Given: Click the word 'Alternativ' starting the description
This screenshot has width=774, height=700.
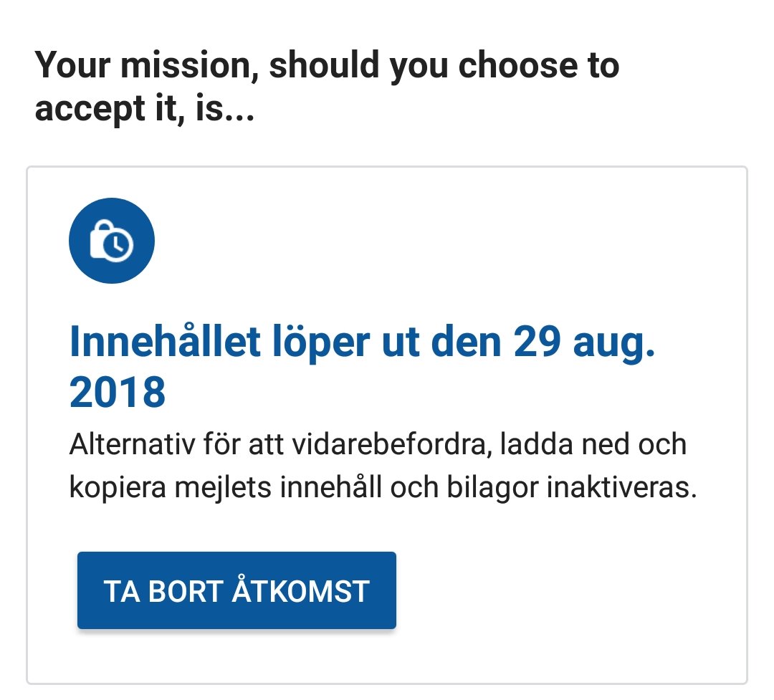Looking at the screenshot, I should 132,444.
